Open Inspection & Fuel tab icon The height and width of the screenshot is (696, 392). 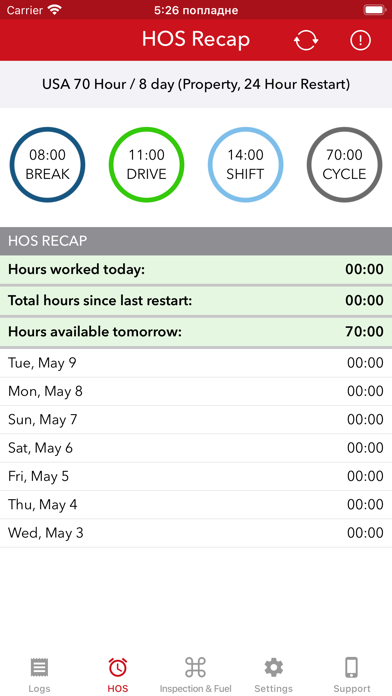(196, 675)
